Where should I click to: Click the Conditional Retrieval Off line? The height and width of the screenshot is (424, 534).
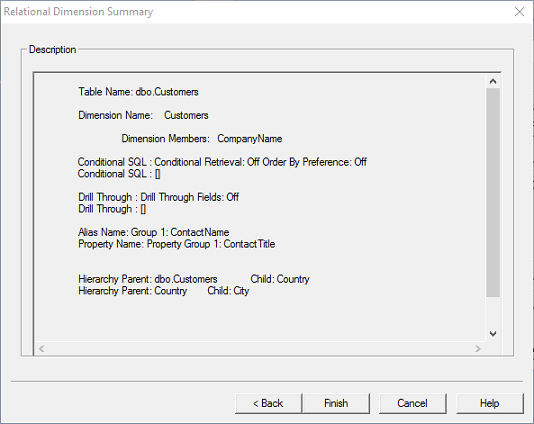pos(222,162)
